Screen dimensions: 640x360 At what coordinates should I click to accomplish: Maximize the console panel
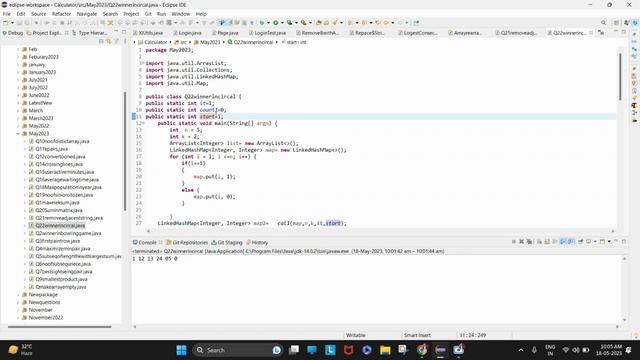point(624,242)
